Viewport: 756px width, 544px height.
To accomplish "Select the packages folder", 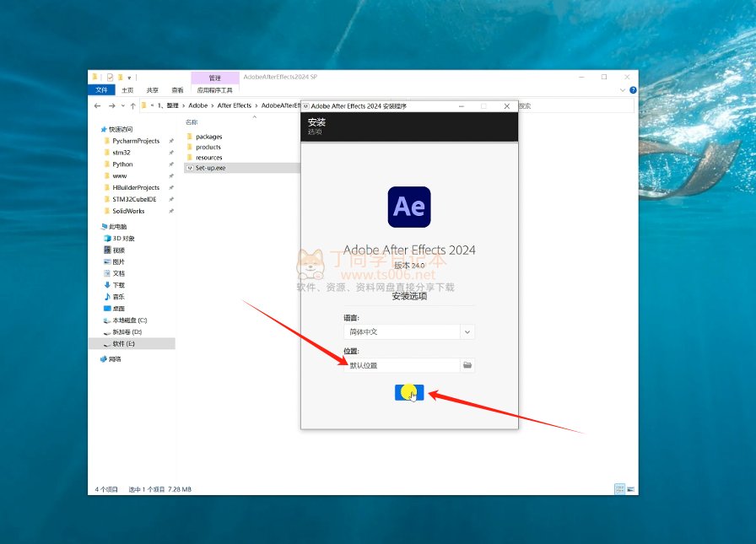I will pos(208,137).
